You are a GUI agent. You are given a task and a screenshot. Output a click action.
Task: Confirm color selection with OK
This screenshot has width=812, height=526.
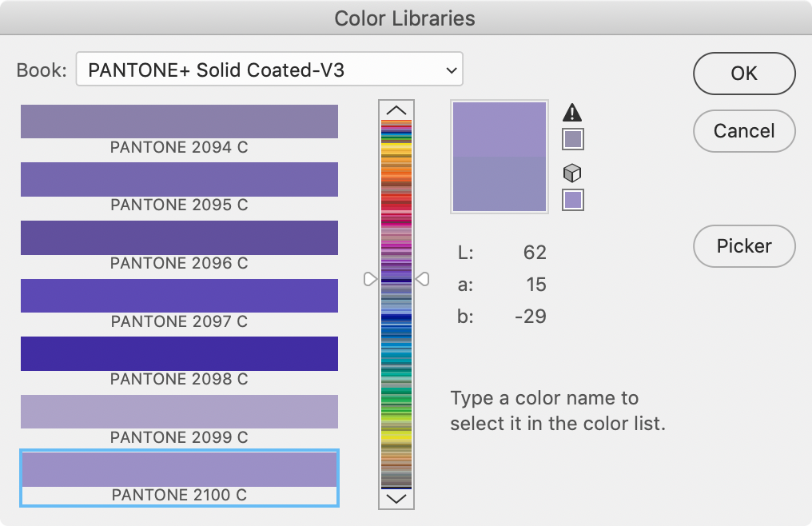point(743,74)
